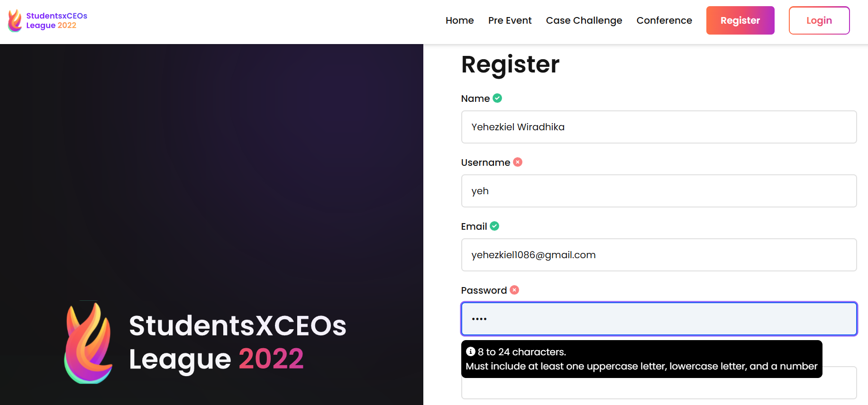This screenshot has height=405, width=868.
Task: Navigate to the Conference page
Action: coord(664,20)
